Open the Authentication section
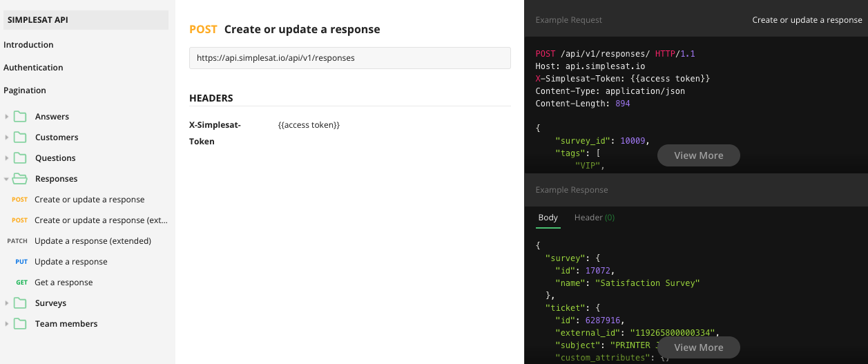 [x=33, y=68]
